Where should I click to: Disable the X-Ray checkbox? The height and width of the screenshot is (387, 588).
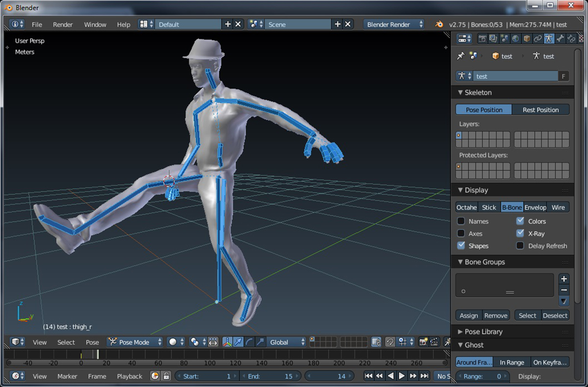520,234
